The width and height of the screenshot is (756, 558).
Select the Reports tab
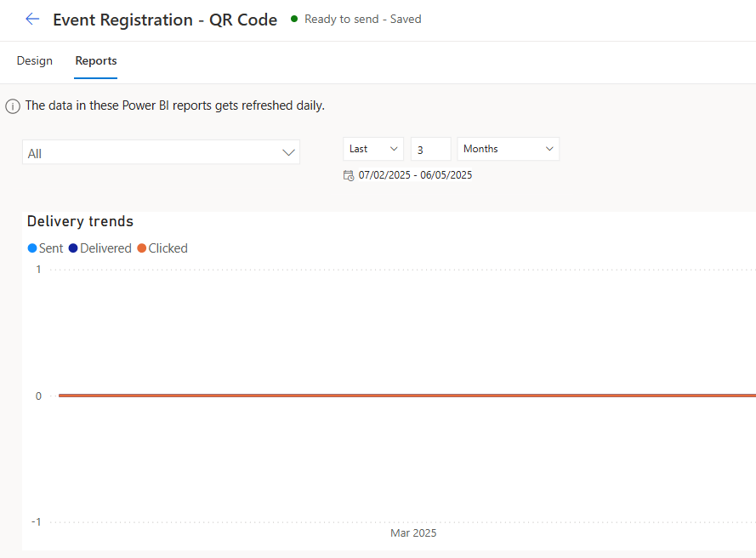pos(96,61)
